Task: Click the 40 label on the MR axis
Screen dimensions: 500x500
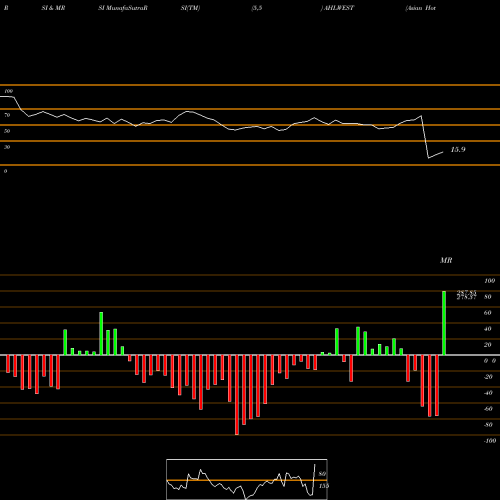Action: 487,329
